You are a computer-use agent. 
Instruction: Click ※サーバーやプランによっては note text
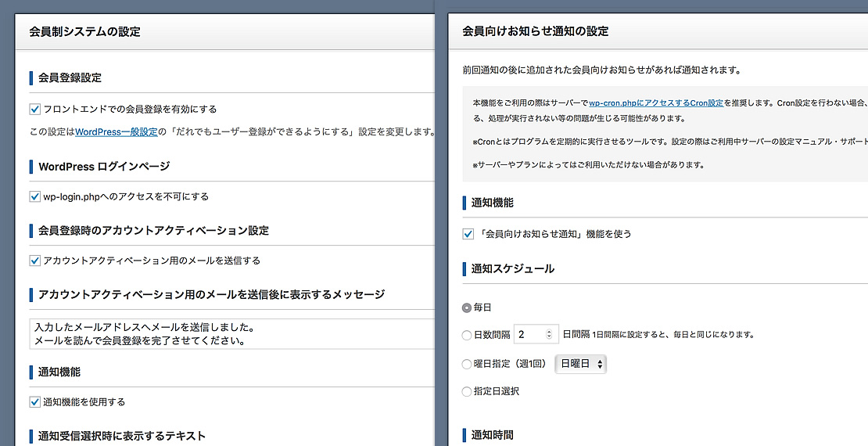coord(589,165)
